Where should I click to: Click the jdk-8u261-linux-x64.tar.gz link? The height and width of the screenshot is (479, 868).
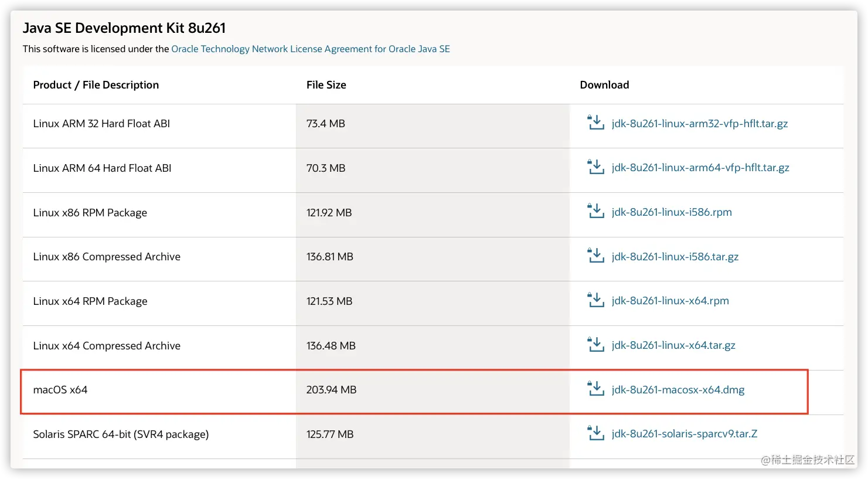(673, 345)
